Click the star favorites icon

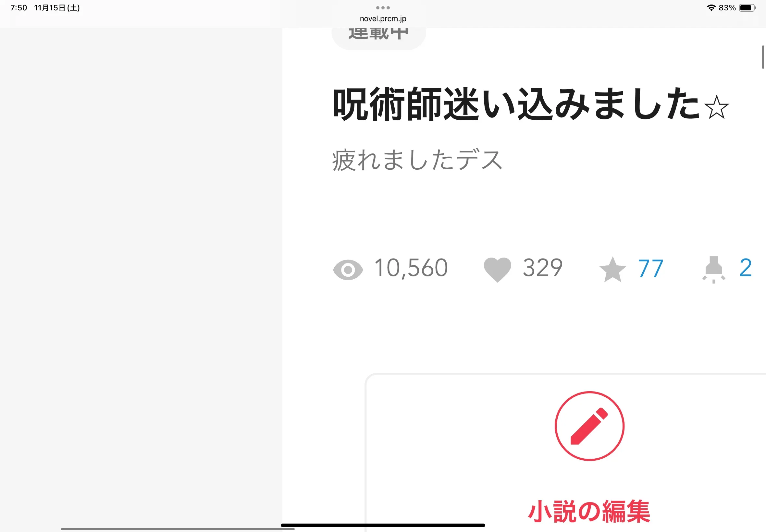coord(612,270)
